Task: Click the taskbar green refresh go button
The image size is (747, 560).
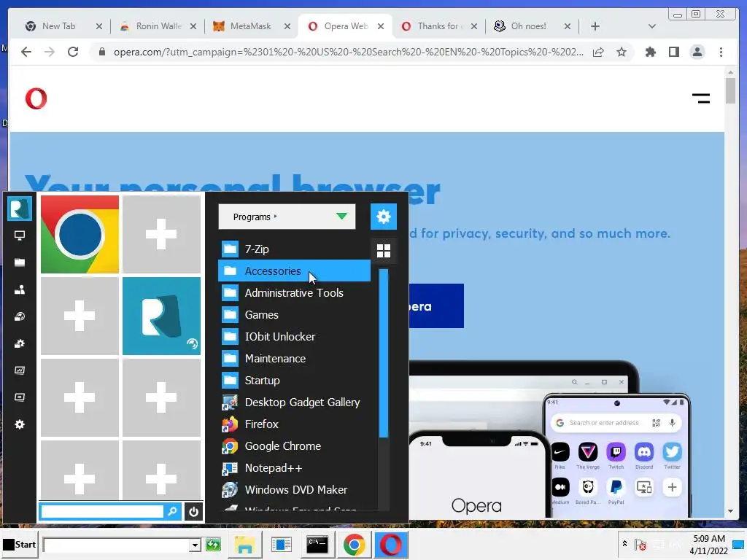Action: point(214,544)
